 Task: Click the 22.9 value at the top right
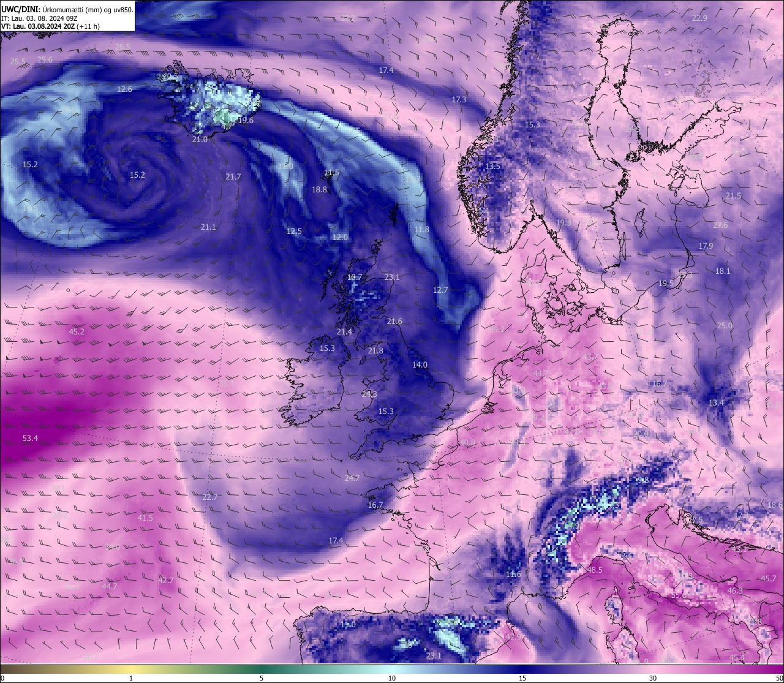pos(699,18)
